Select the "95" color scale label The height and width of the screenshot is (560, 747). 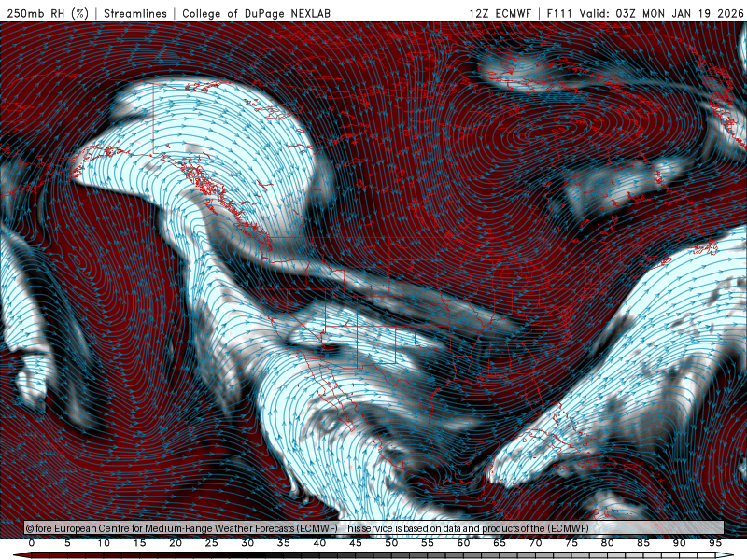715,543
